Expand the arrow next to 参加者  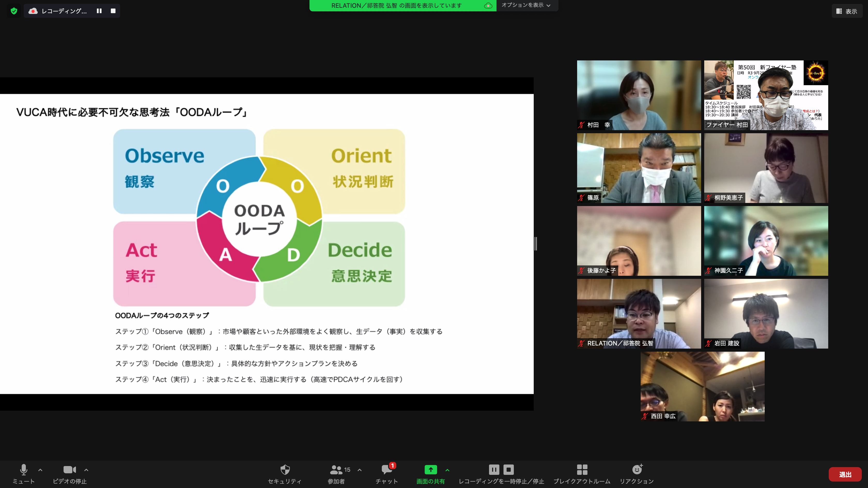click(x=360, y=470)
